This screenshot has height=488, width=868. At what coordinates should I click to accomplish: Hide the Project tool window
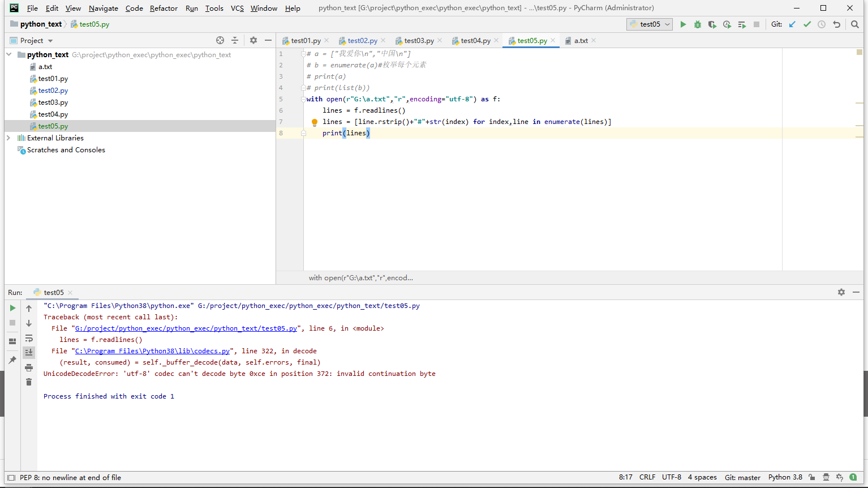tap(268, 40)
